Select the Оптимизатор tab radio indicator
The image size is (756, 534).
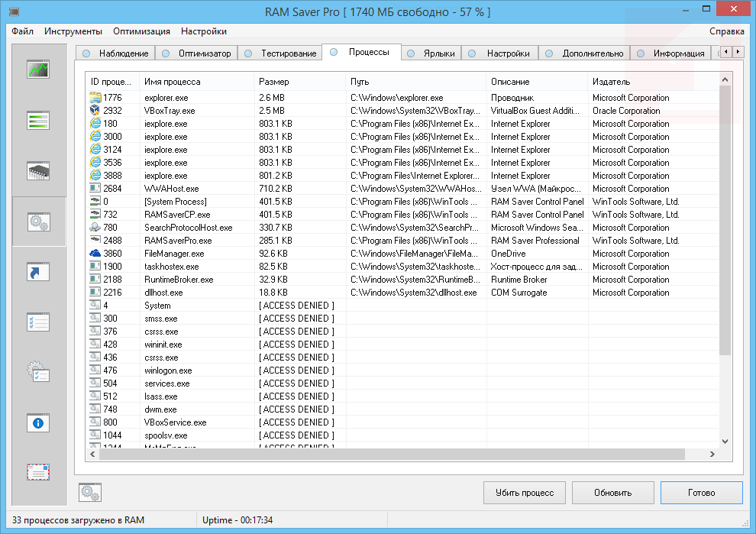click(166, 53)
